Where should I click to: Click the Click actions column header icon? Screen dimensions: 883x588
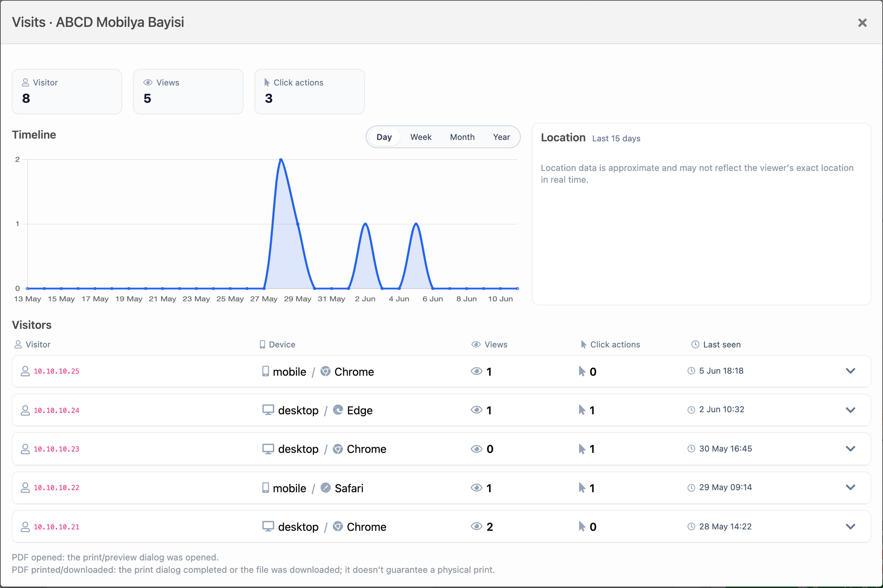583,344
